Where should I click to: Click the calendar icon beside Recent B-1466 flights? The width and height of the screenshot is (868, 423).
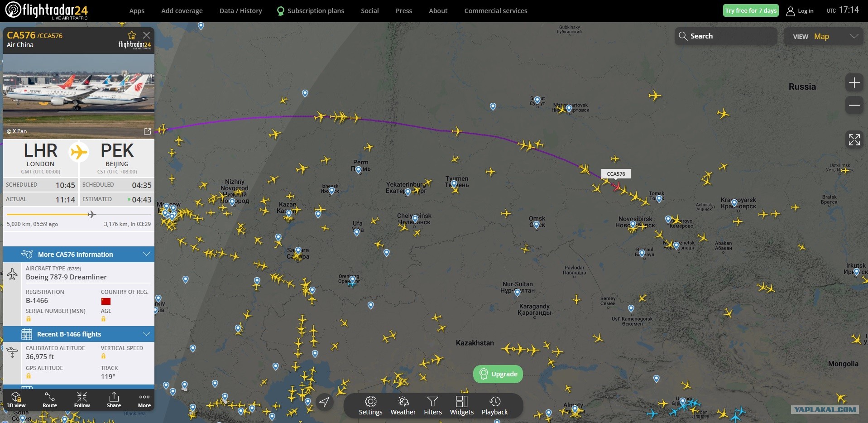click(27, 334)
